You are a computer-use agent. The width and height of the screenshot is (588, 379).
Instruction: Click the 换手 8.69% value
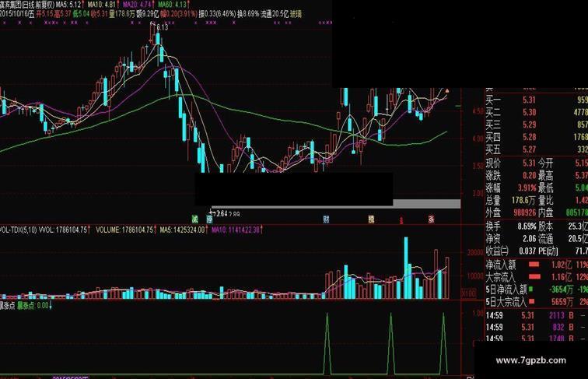527,226
